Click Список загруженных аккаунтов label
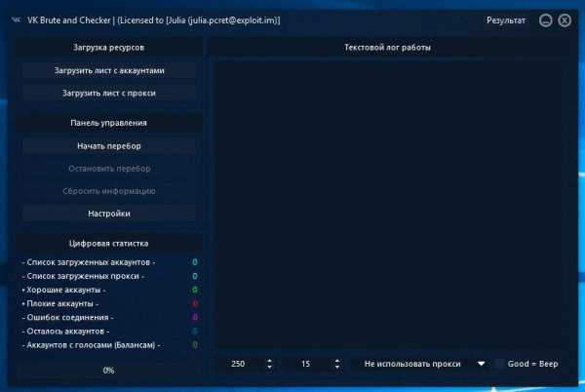585x392 pixels. point(89,262)
